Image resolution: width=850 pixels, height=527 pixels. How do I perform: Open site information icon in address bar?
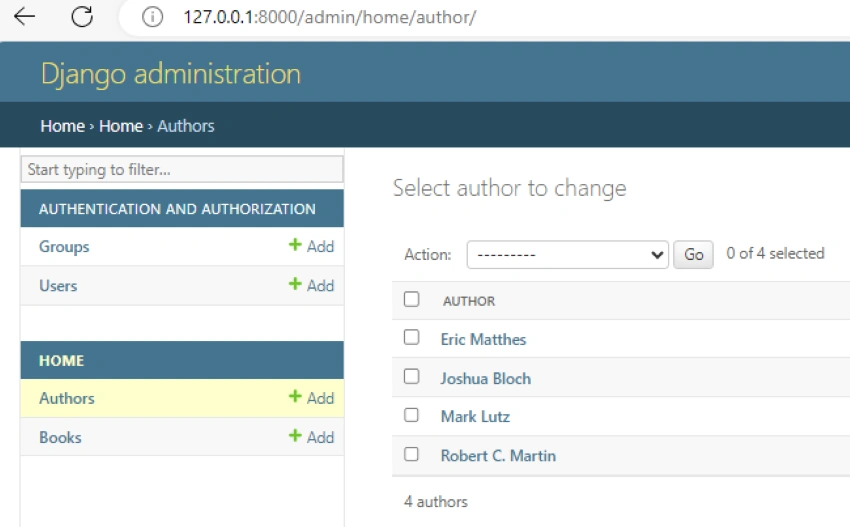(152, 17)
